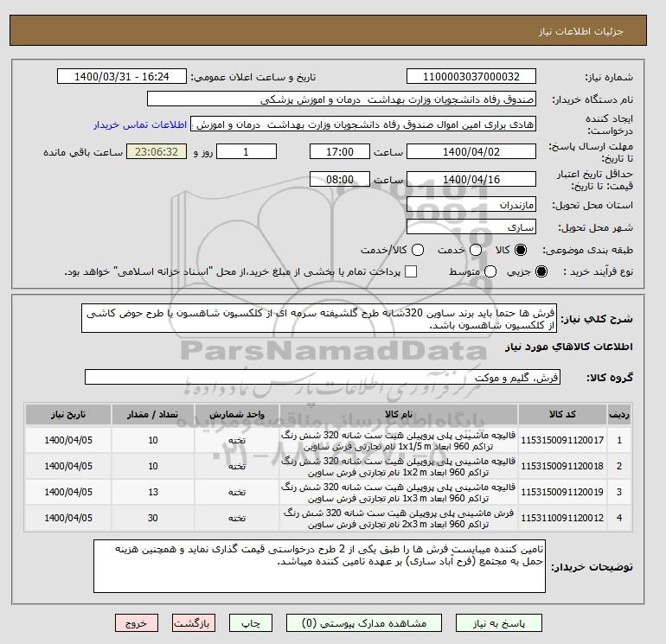
Task: Click the واحد شمارش column header
Action: pyautogui.click(x=237, y=414)
